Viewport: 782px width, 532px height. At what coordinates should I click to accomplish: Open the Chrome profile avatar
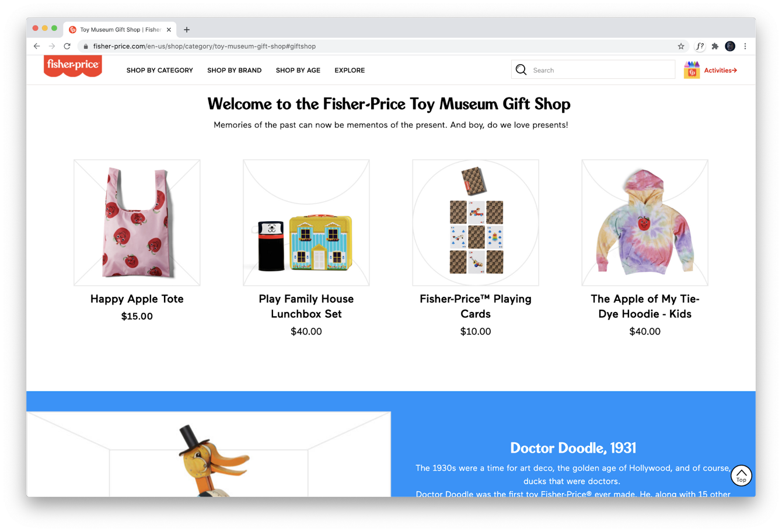click(730, 46)
